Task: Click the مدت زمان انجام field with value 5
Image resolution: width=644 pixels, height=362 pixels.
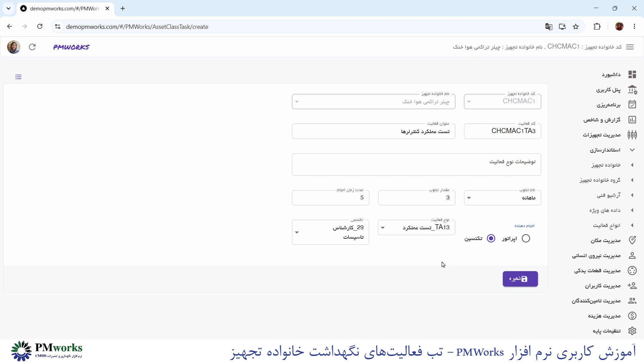Action: coord(330,198)
